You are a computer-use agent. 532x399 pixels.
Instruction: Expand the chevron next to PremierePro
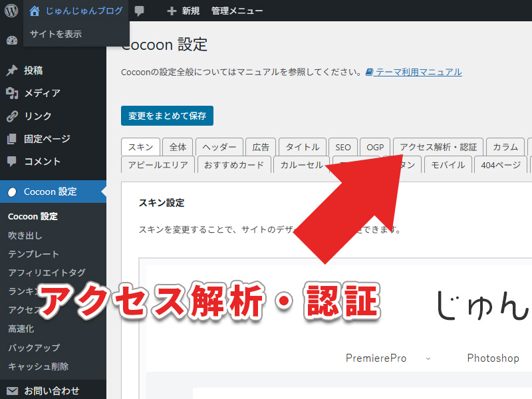click(428, 358)
